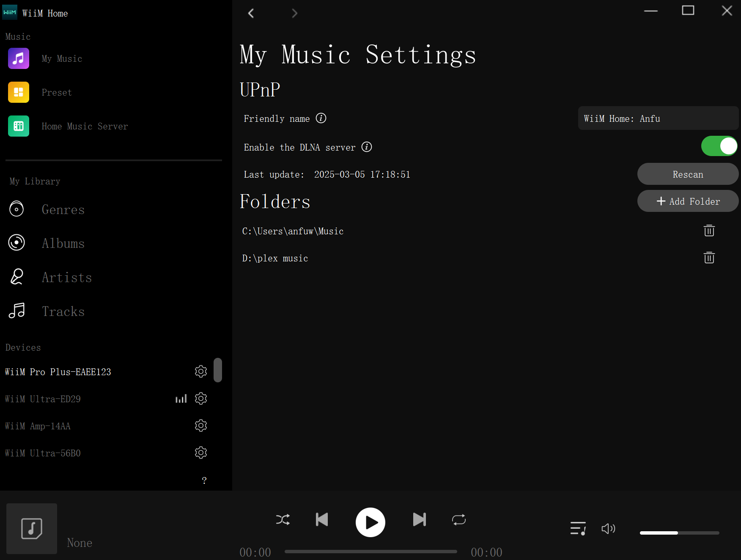
Task: Click the purple My Music icon
Action: click(19, 58)
